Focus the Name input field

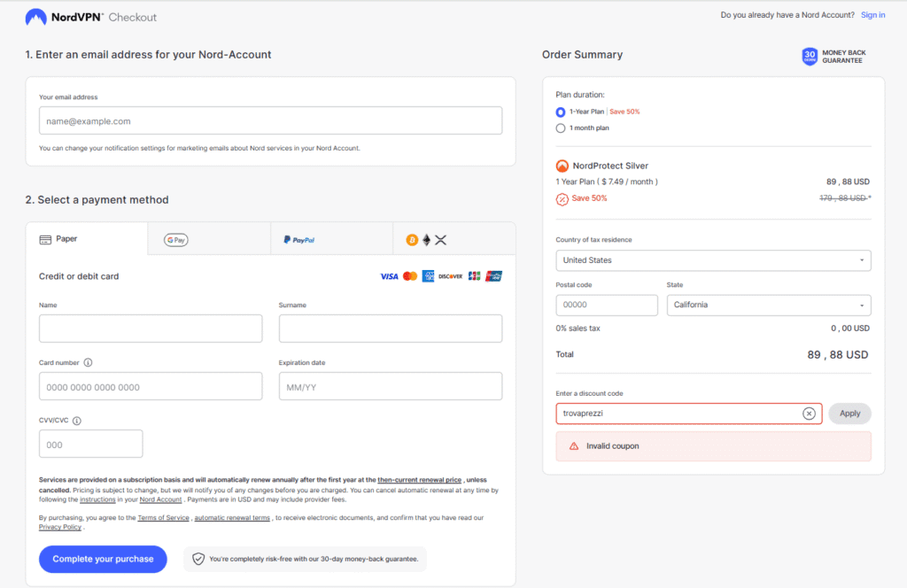point(151,329)
